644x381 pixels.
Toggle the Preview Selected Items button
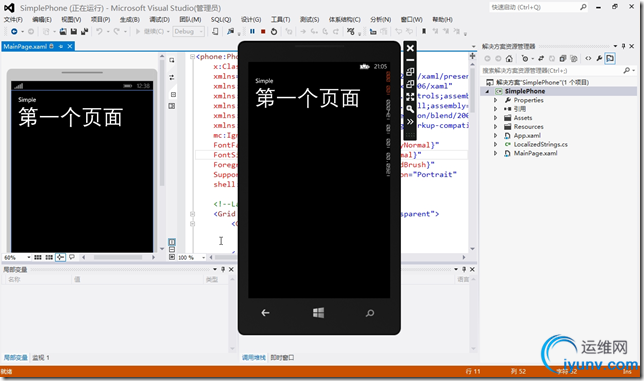[610, 58]
